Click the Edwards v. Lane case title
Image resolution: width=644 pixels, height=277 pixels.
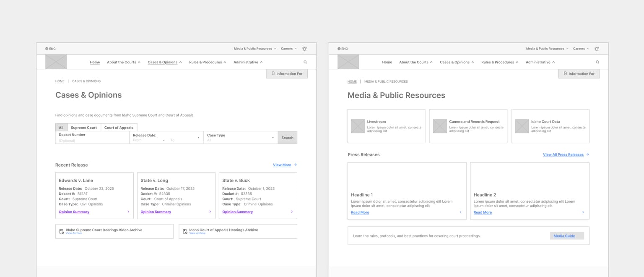[76, 180]
